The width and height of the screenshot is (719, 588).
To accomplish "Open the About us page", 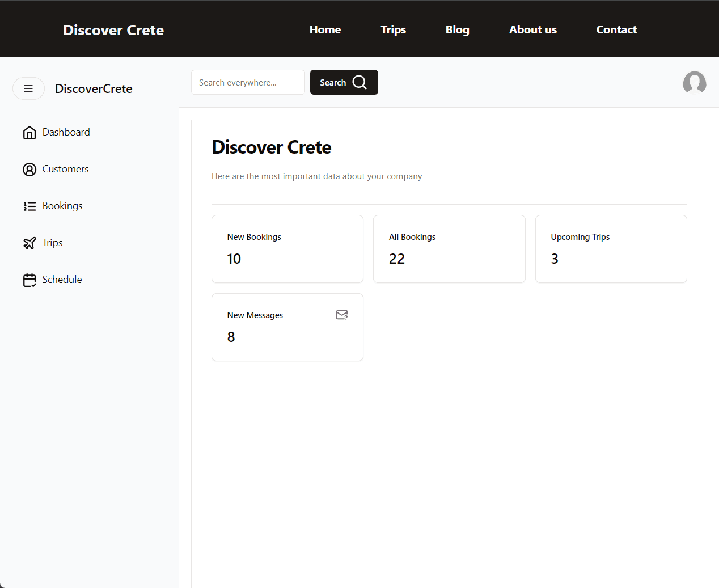I will [532, 29].
